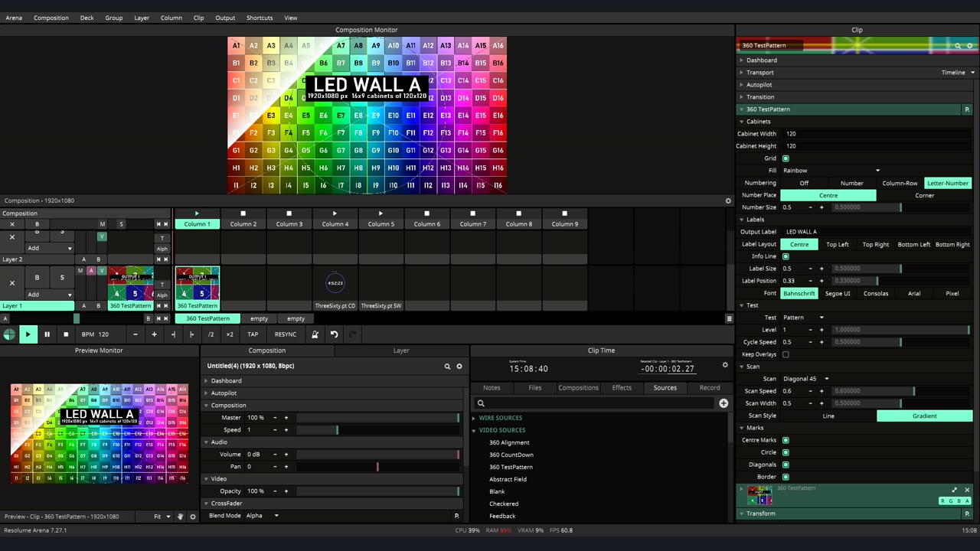This screenshot has height=551, width=980.
Task: Close the 360 TestPattern effect at panel bottom
Action: tap(967, 490)
